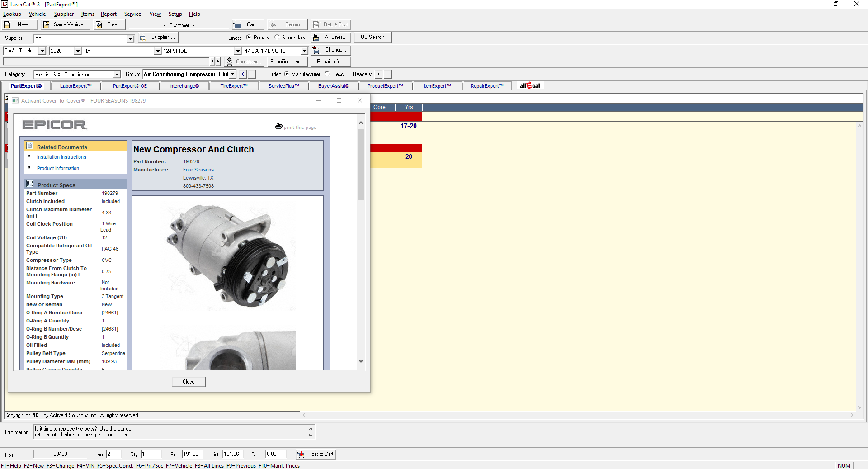Collapse headers with minus button

coord(387,74)
